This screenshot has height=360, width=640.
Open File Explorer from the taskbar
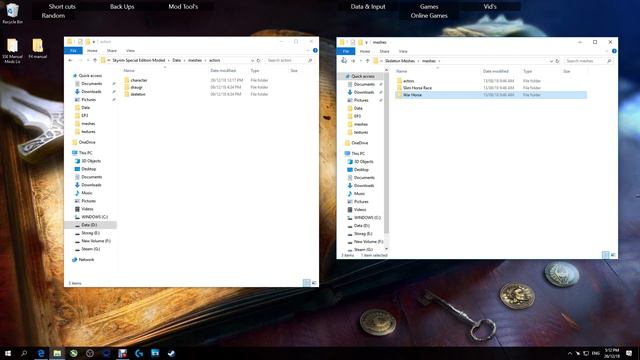pos(57,353)
